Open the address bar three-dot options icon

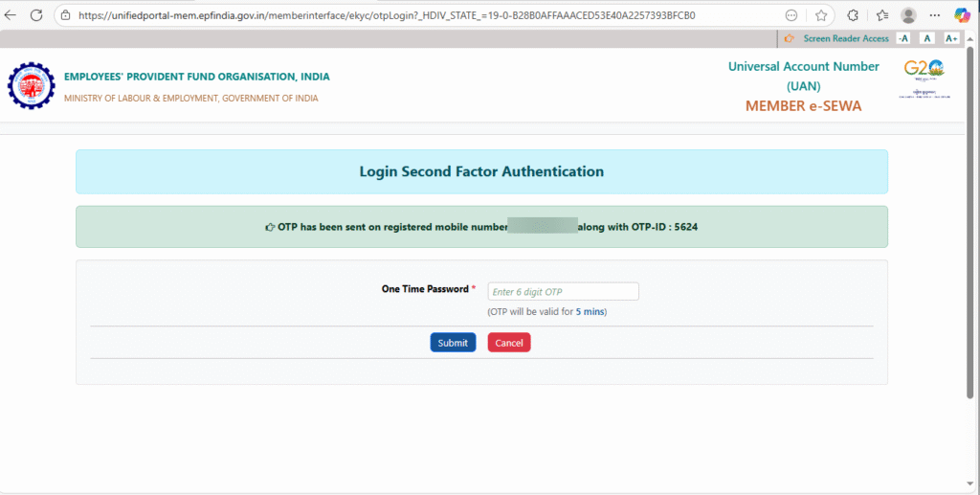791,15
